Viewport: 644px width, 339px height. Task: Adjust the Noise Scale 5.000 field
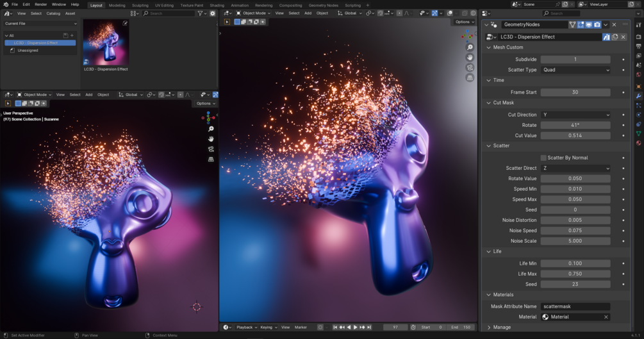pos(575,241)
